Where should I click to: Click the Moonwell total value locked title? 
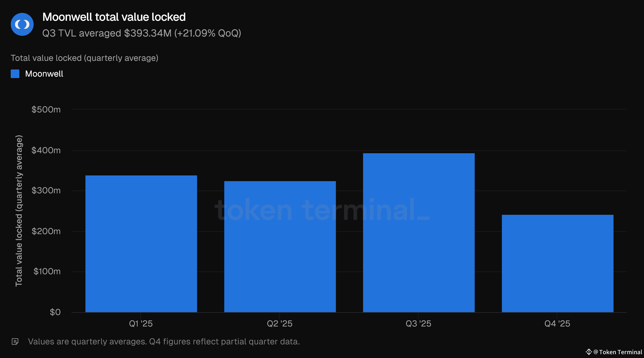tap(114, 17)
